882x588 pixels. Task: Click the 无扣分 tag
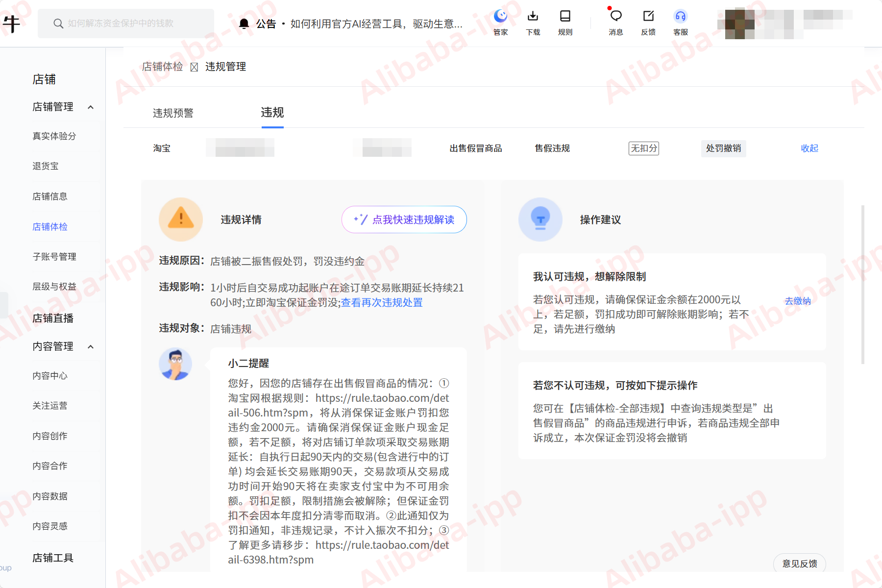coord(644,148)
